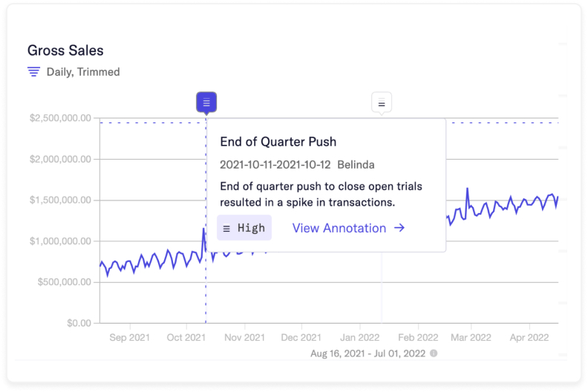Select the End of Quarter Push heading

pyautogui.click(x=278, y=141)
